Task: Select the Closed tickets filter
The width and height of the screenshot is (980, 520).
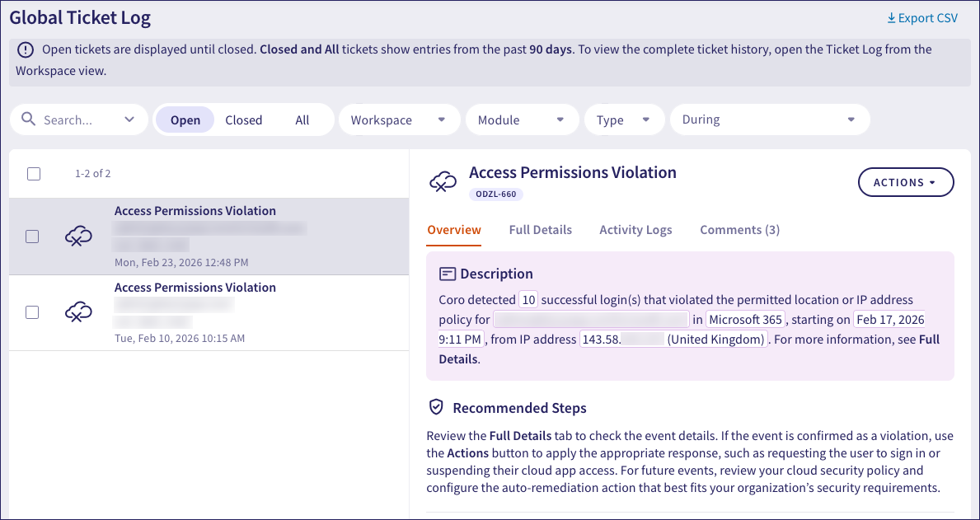Action: 244,120
